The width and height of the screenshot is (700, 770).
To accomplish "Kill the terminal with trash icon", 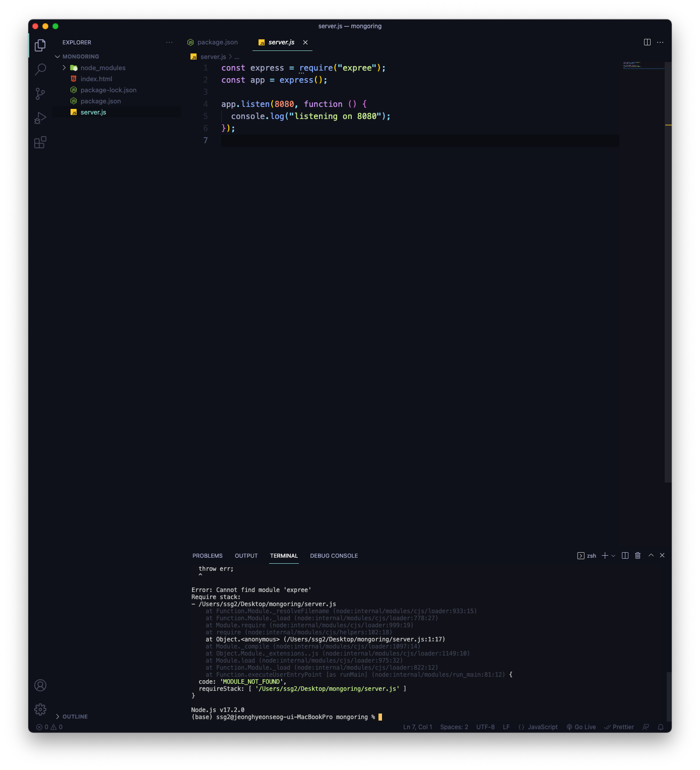I will pos(638,556).
